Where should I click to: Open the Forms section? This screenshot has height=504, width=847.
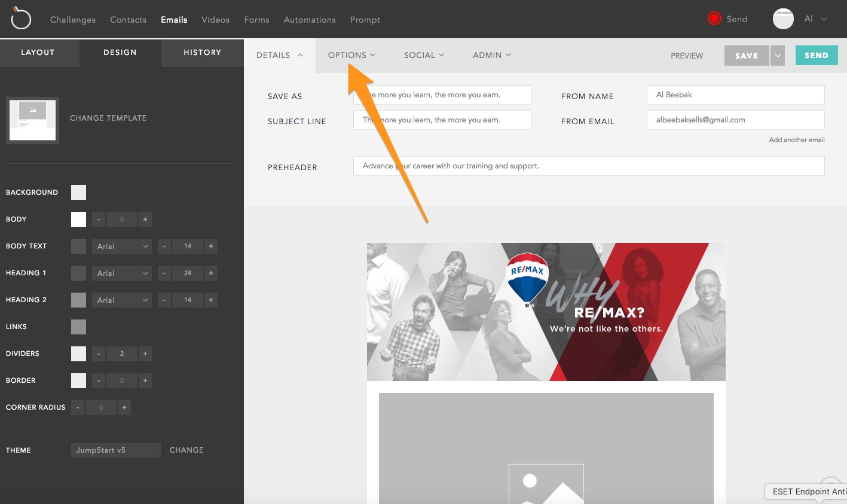(x=256, y=20)
